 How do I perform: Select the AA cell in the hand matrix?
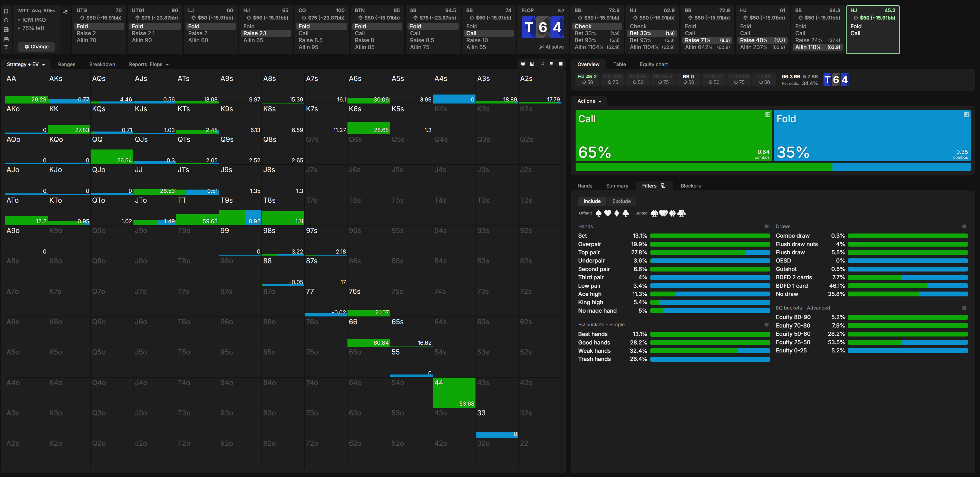tap(26, 88)
